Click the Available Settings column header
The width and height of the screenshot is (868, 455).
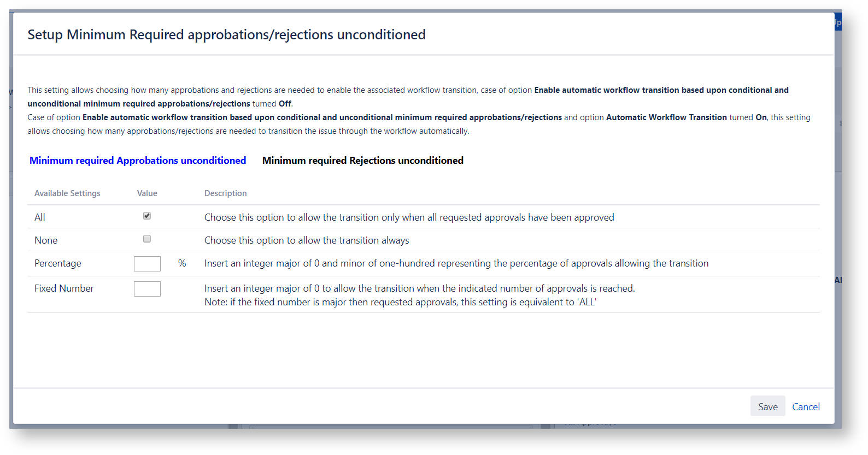click(x=67, y=193)
